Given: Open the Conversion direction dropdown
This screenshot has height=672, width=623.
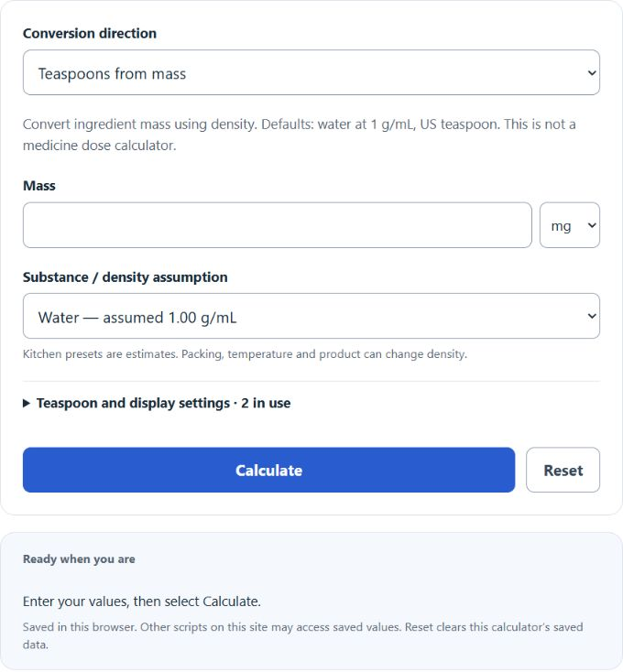Looking at the screenshot, I should pos(311,72).
